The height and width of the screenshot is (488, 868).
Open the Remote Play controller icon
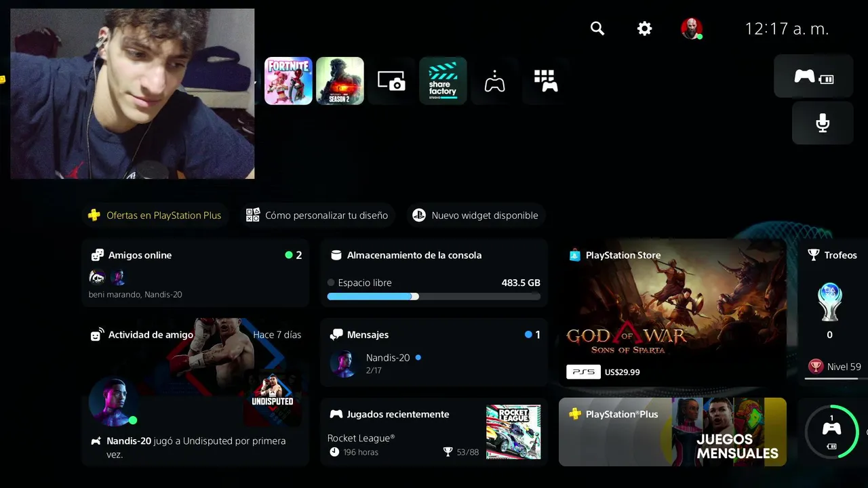point(494,81)
